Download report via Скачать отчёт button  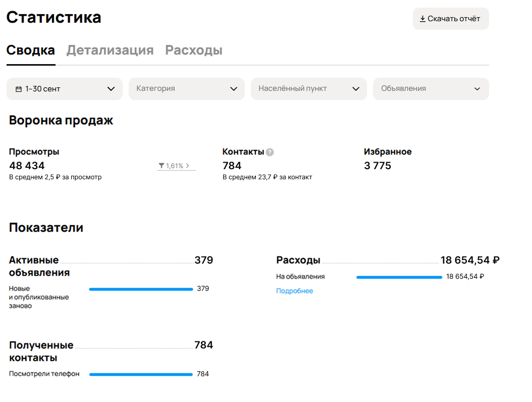451,19
